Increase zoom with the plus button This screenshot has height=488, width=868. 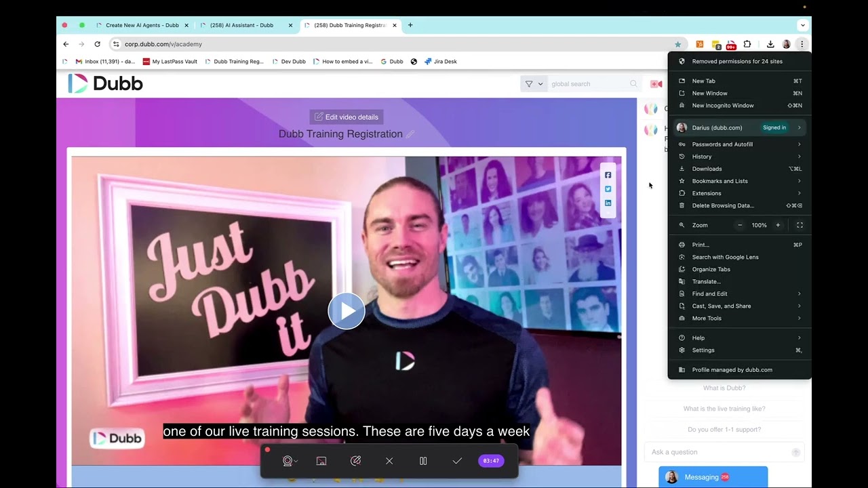(778, 225)
